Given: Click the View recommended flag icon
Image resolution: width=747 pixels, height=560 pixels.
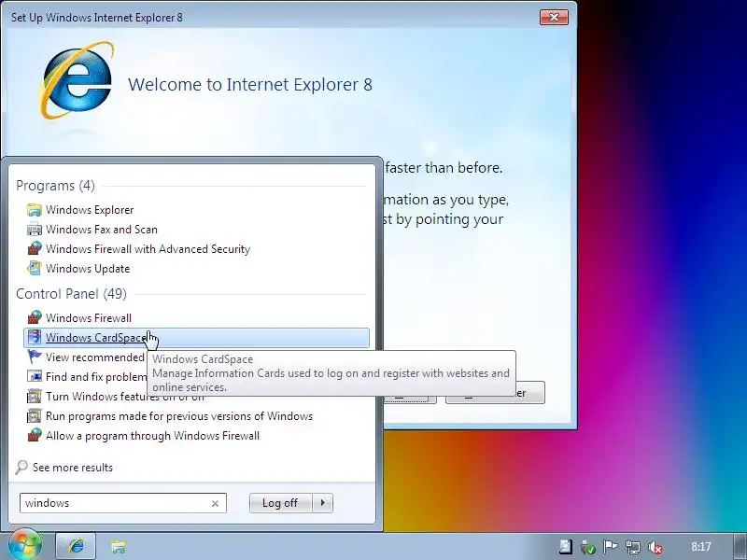Looking at the screenshot, I should [35, 357].
